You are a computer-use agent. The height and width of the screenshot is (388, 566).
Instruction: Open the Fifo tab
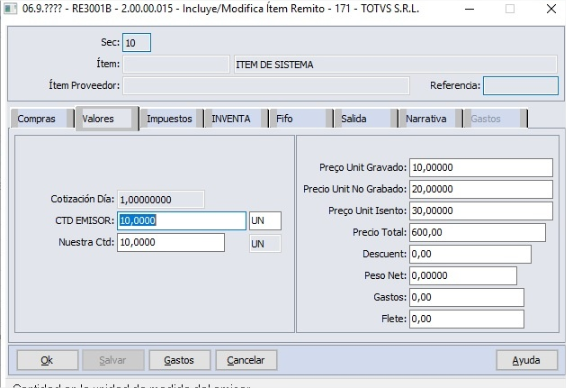coord(301,119)
